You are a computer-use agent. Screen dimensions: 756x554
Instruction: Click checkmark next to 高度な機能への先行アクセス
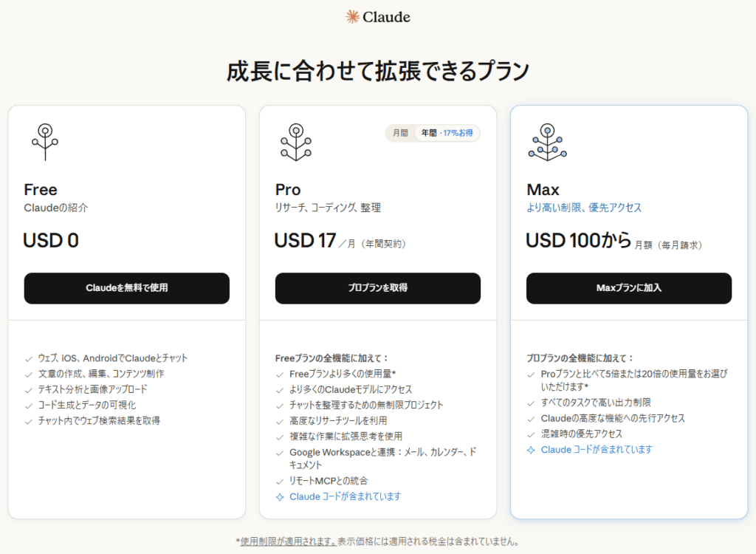click(x=531, y=419)
